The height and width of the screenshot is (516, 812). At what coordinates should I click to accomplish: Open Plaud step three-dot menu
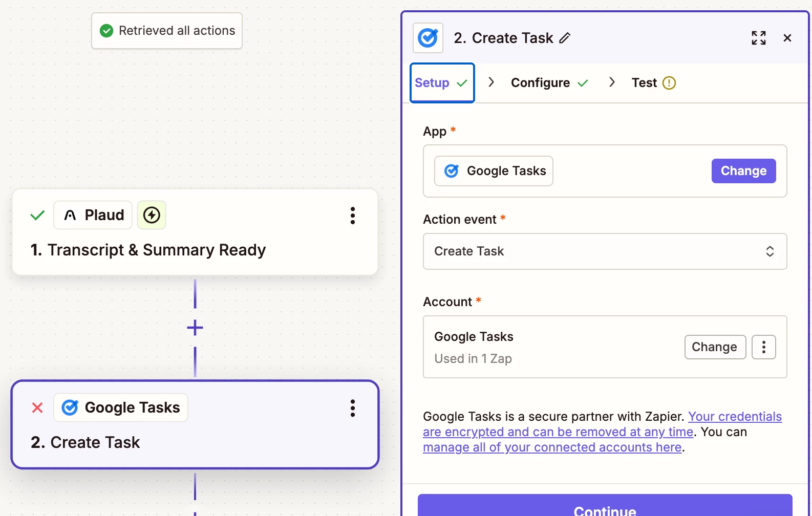[x=353, y=216]
